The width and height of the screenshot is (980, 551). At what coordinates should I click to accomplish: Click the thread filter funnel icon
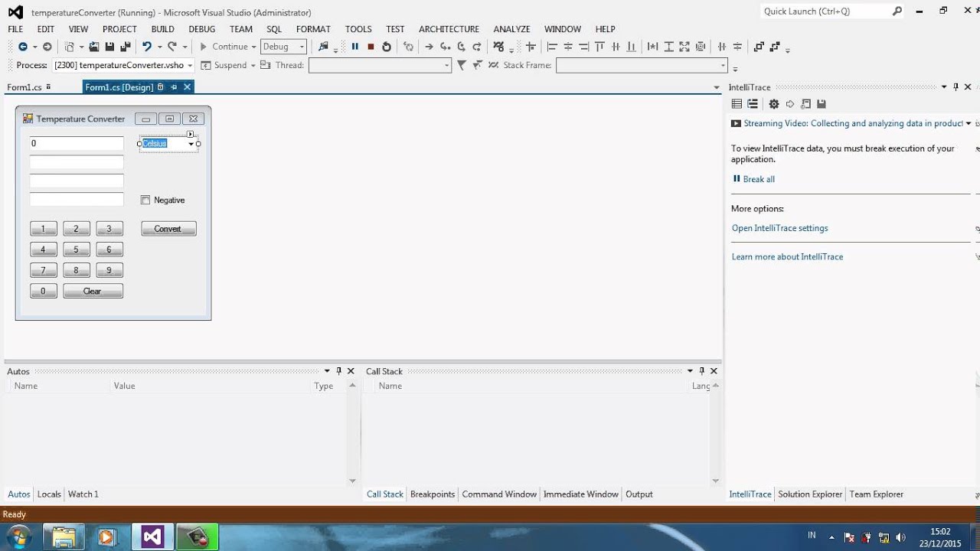click(x=462, y=65)
